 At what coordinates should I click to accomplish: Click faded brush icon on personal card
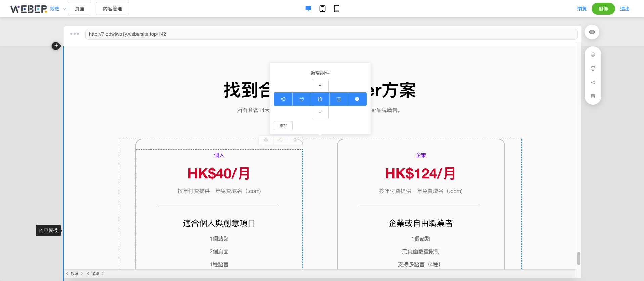[281, 140]
